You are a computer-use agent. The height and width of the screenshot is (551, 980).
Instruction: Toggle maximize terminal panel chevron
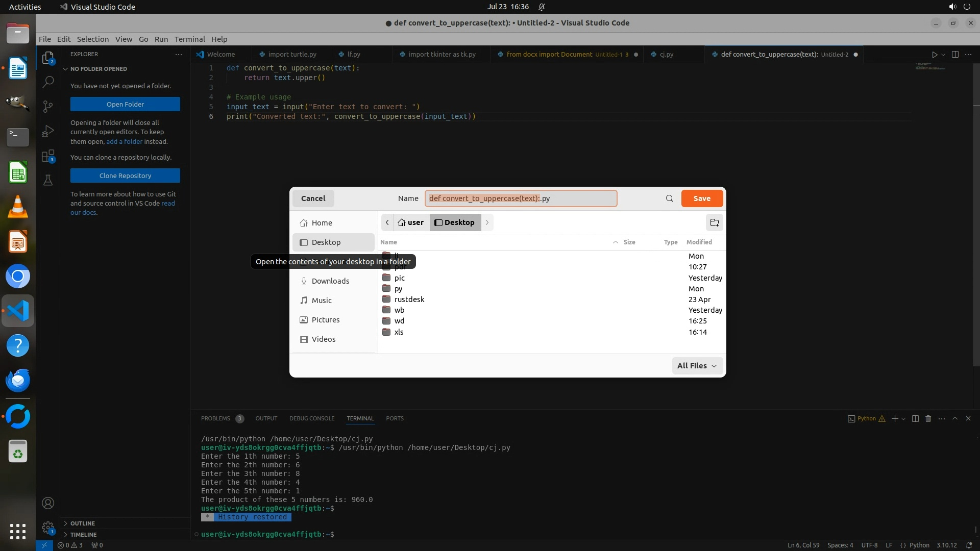point(955,418)
